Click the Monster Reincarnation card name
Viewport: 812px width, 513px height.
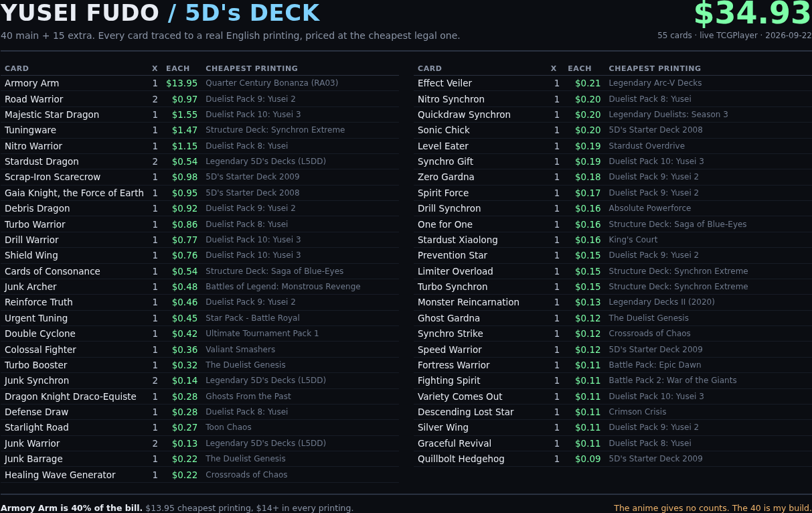coord(469,302)
